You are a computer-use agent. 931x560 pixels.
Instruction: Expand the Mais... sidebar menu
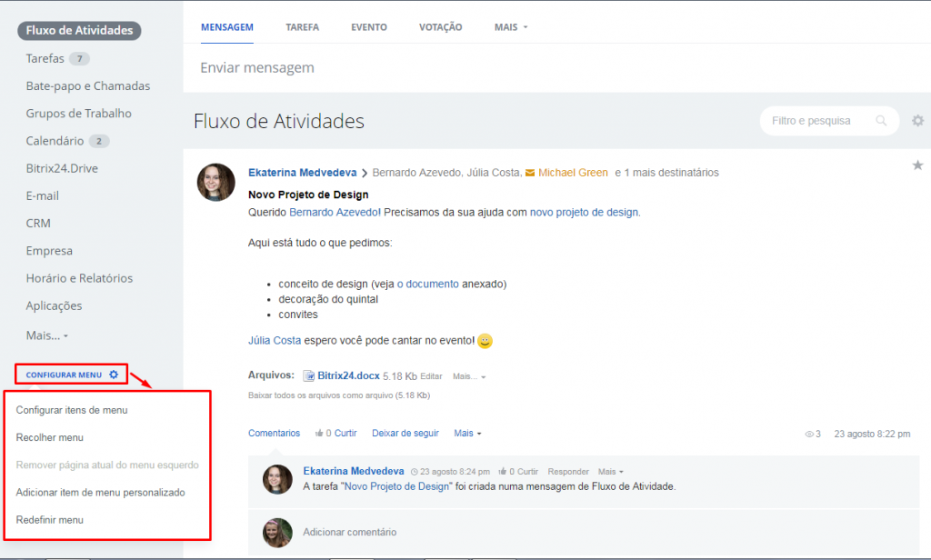coord(47,335)
